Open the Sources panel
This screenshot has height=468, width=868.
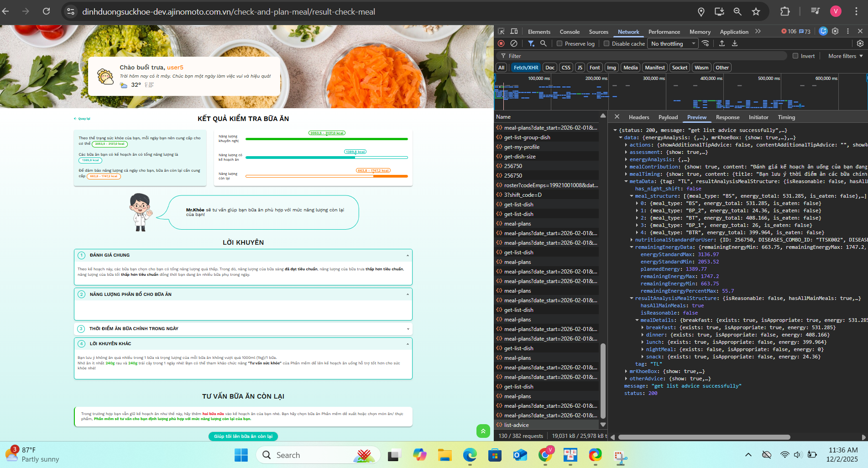click(598, 32)
